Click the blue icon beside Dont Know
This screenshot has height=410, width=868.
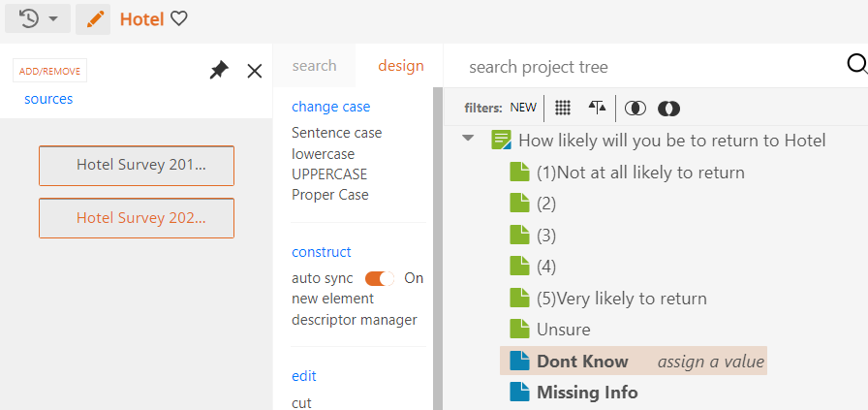[519, 361]
